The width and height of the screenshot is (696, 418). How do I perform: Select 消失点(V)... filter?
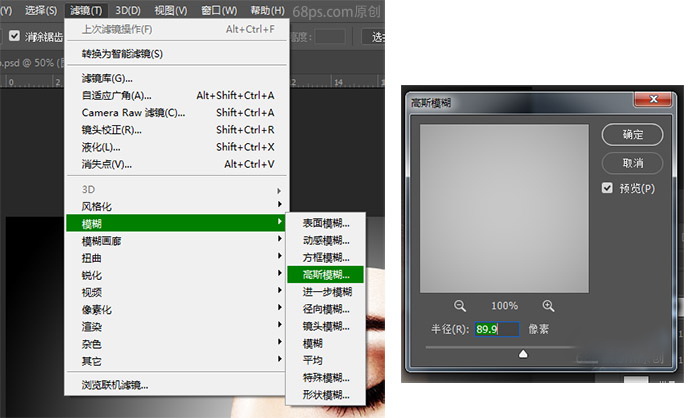coord(177,164)
